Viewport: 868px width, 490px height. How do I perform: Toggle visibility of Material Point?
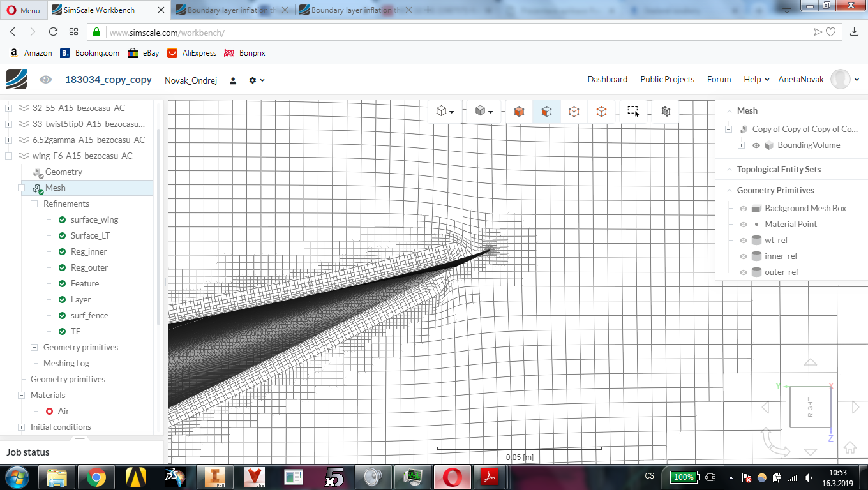[x=743, y=225]
